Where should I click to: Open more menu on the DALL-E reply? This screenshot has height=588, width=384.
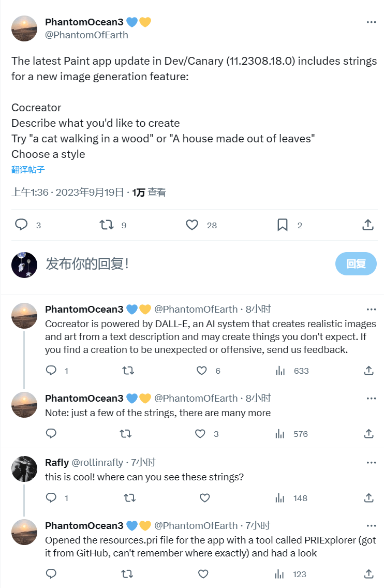371,310
